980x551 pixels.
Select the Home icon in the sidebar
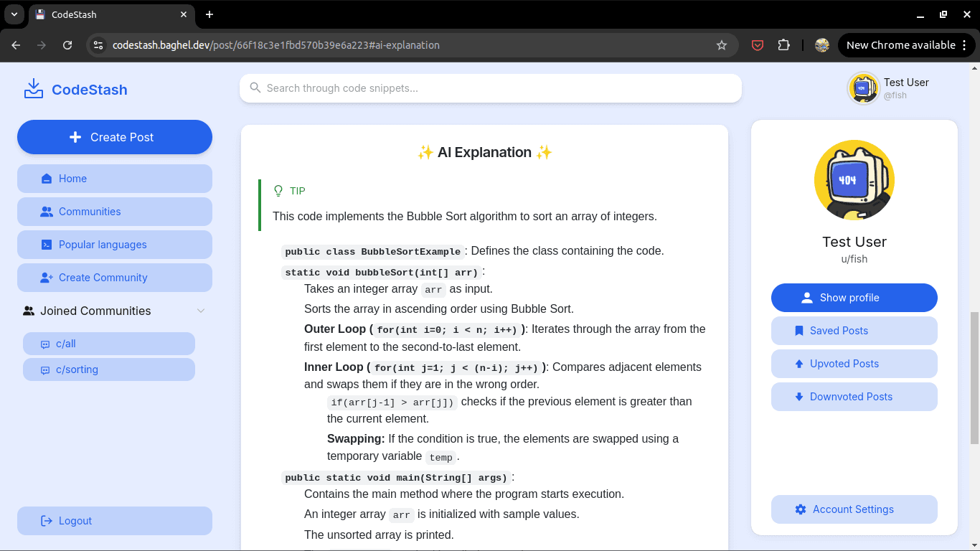coord(46,178)
